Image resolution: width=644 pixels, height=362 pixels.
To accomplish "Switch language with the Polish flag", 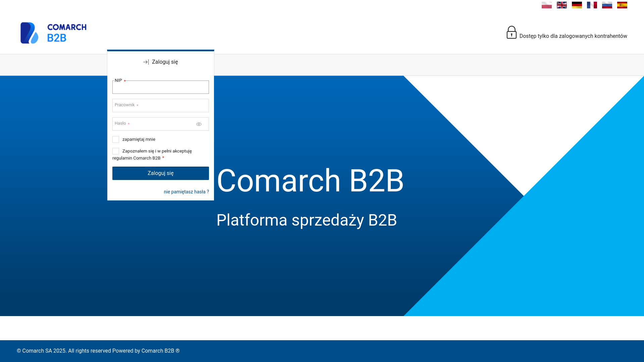I will point(546,5).
